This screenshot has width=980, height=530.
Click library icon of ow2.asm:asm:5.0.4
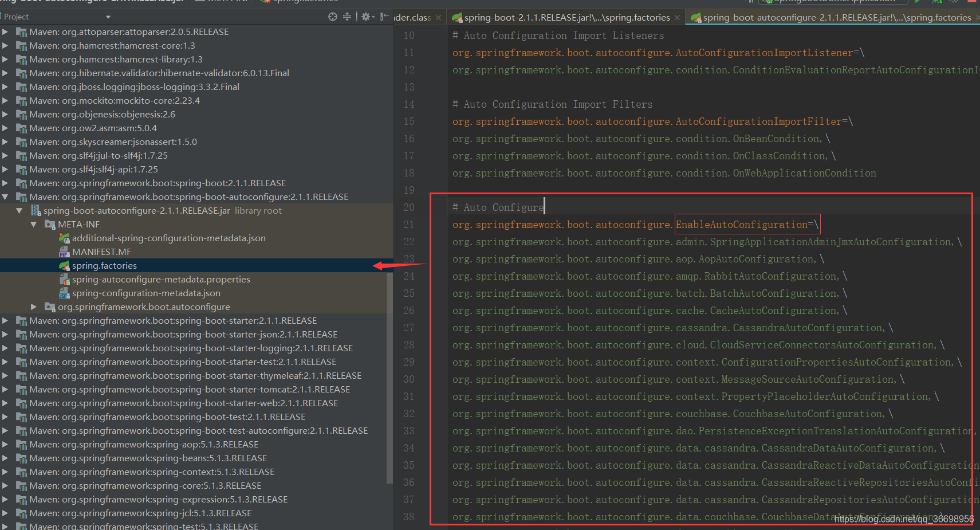pyautogui.click(x=22, y=128)
